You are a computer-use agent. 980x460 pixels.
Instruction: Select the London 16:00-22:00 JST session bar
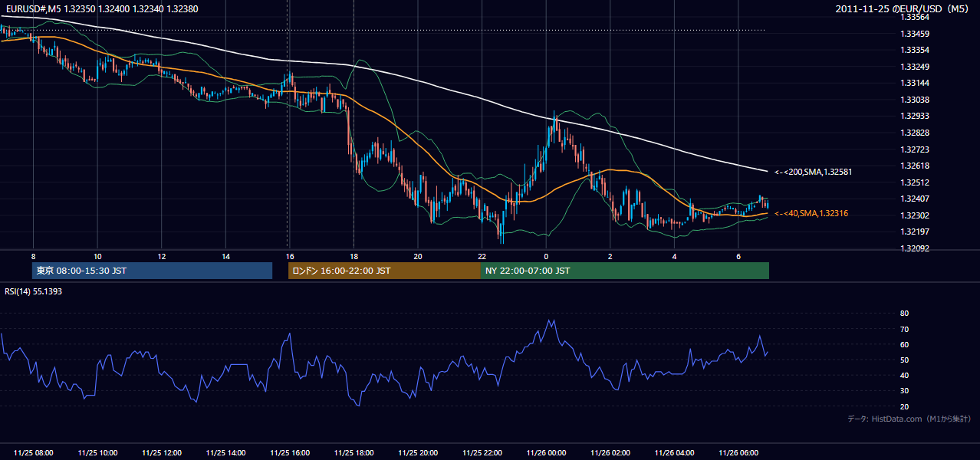[384, 271]
